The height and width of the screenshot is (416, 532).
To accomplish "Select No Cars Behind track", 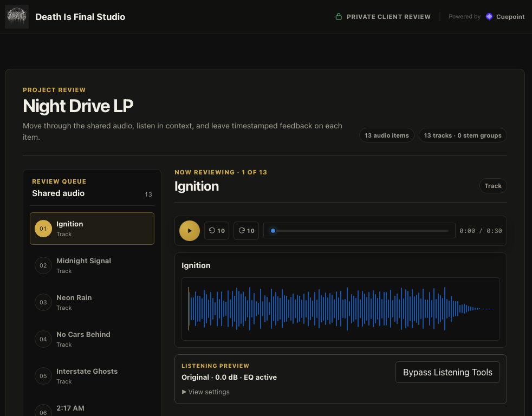I will tap(92, 339).
